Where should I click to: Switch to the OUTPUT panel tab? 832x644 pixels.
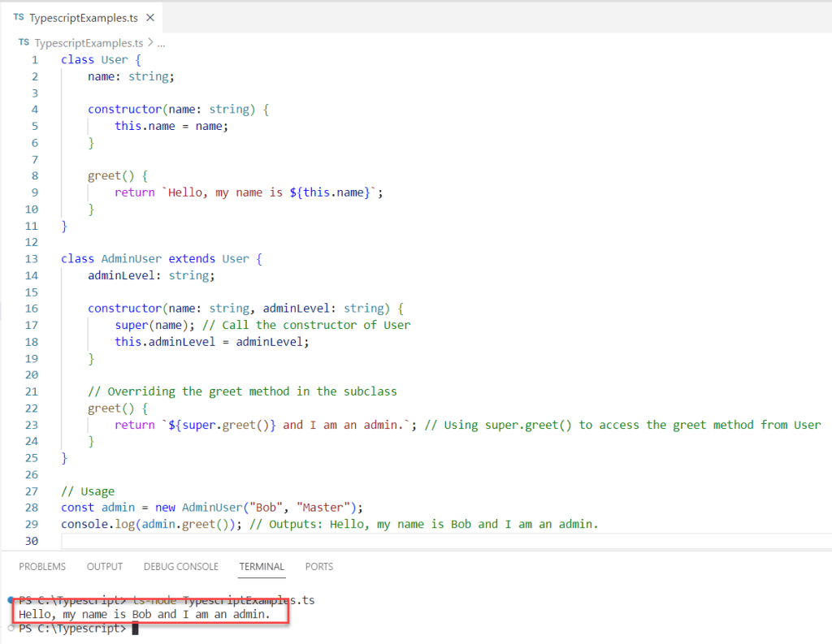(105, 567)
